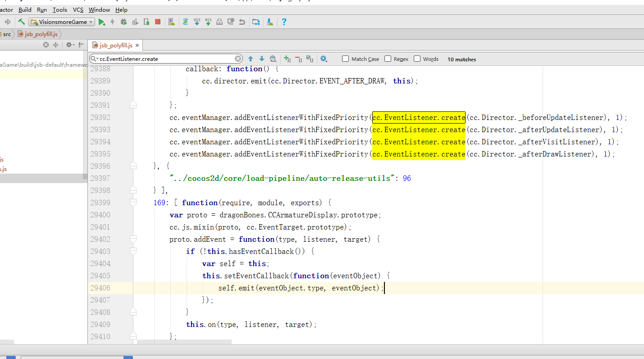Open project panel settings gear dropdown

70,45
